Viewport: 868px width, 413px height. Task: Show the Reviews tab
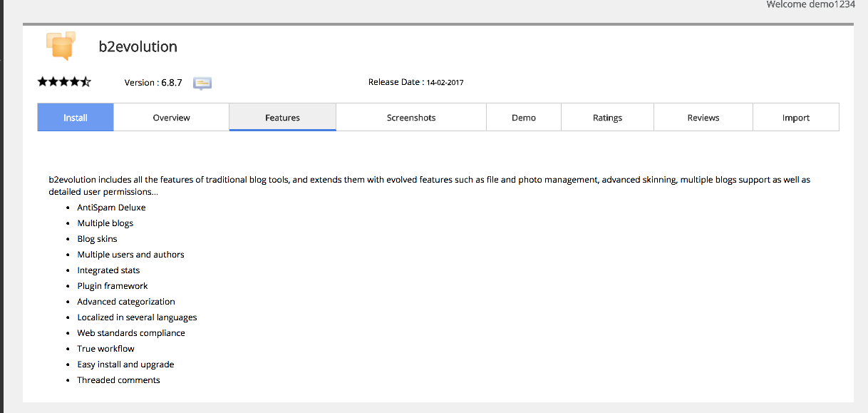coord(703,118)
